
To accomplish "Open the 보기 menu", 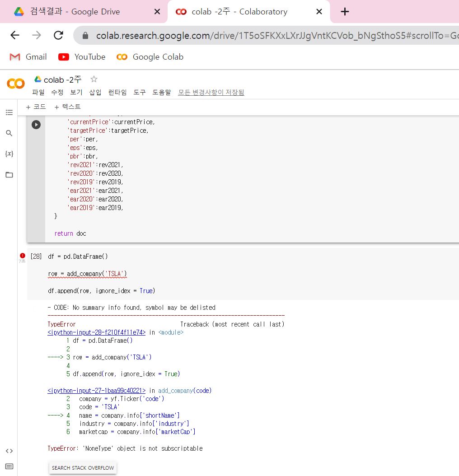I will pyautogui.click(x=76, y=92).
